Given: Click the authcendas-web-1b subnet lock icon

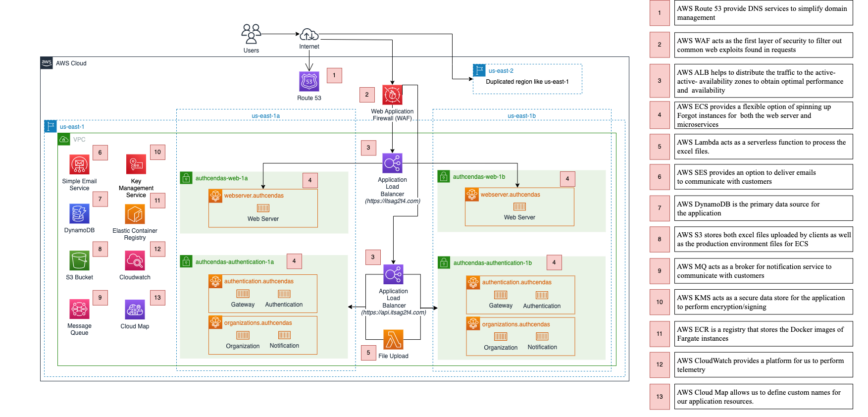Looking at the screenshot, I should [444, 176].
